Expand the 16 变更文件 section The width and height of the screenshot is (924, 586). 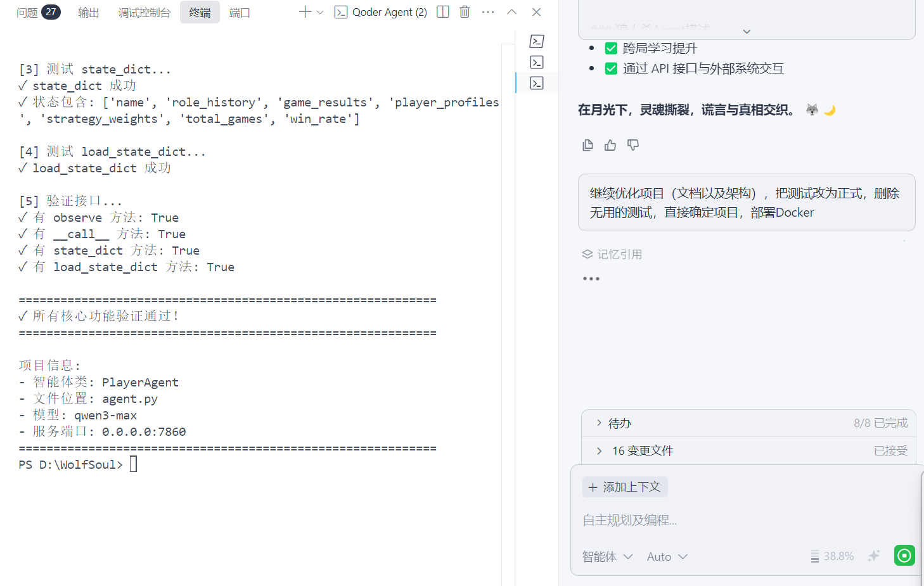click(x=600, y=450)
